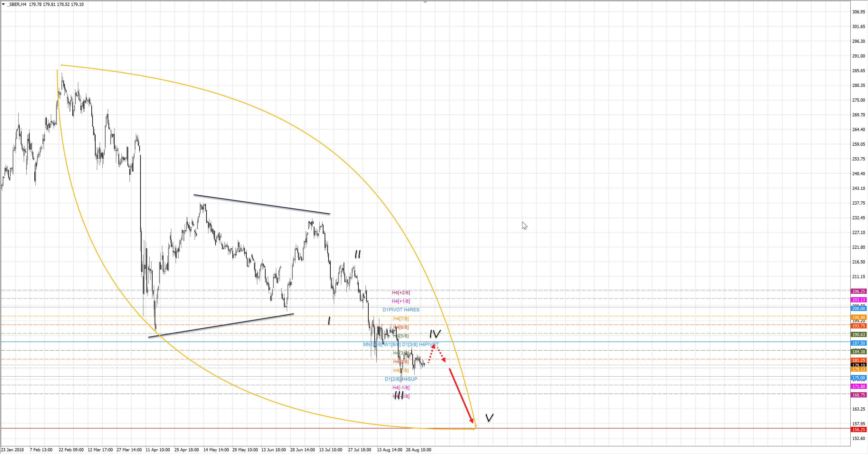Select the upper dark descending trendline

coord(262,204)
